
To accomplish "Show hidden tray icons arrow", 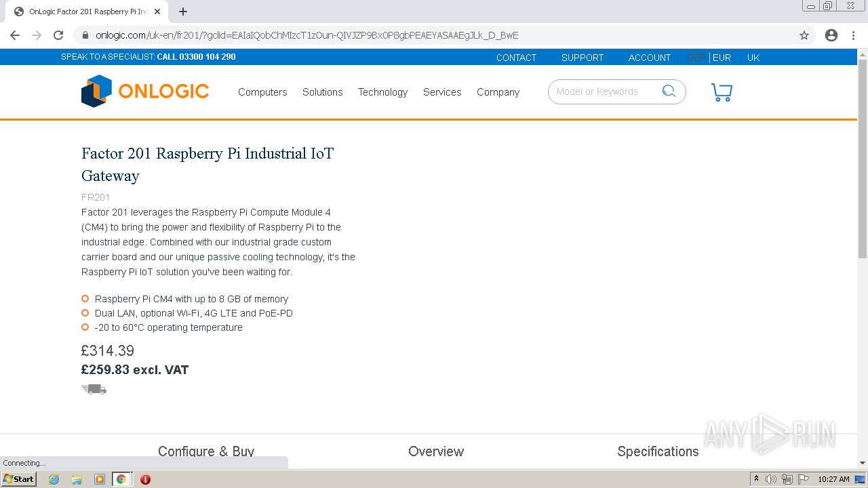I will (x=756, y=479).
